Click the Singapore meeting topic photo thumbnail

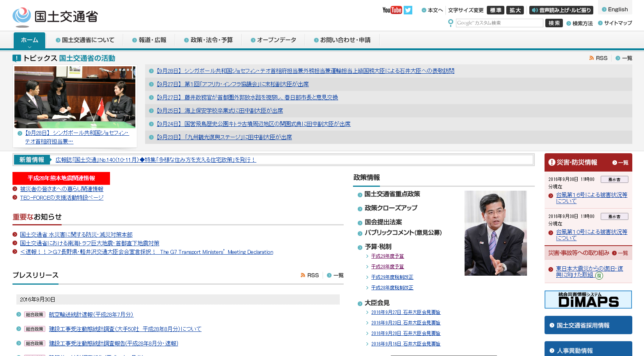75,97
